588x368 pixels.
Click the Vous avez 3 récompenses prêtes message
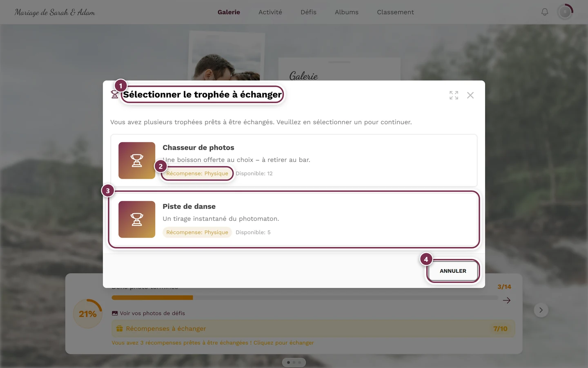(x=213, y=343)
